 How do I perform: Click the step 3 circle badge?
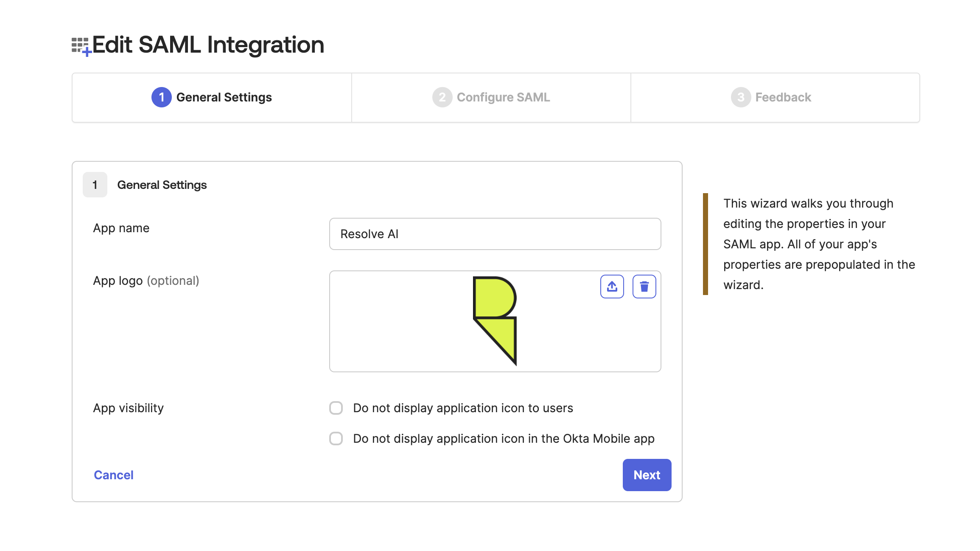click(741, 97)
